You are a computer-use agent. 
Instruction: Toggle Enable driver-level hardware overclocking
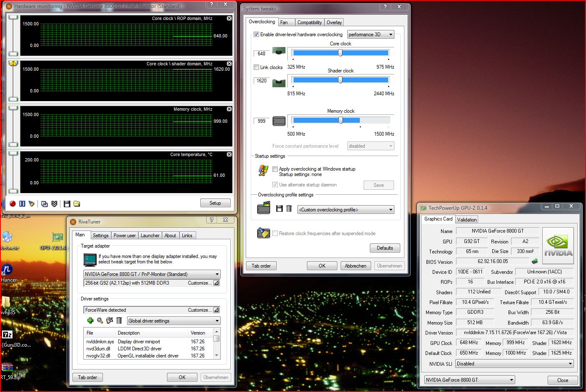click(x=256, y=35)
